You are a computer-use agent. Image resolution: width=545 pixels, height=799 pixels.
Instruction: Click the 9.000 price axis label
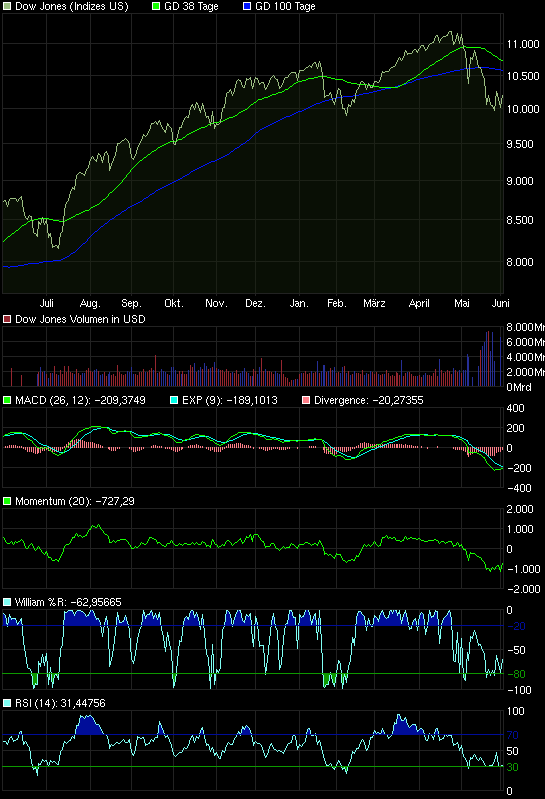tap(520, 181)
